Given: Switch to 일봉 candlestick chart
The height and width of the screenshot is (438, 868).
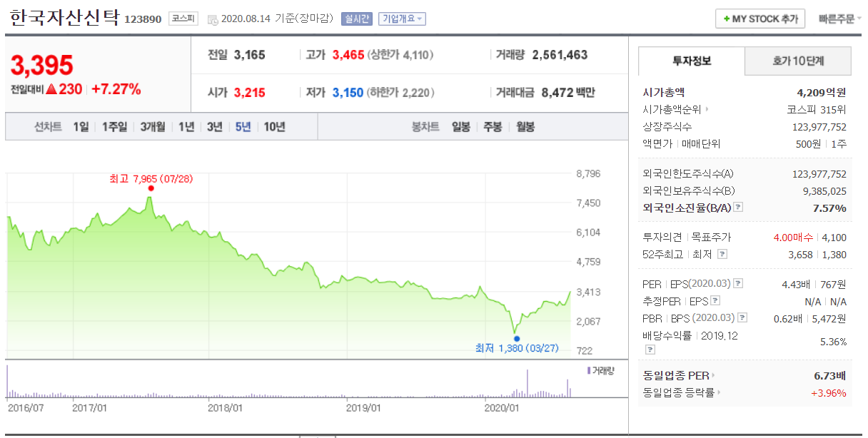Looking at the screenshot, I should (x=461, y=127).
